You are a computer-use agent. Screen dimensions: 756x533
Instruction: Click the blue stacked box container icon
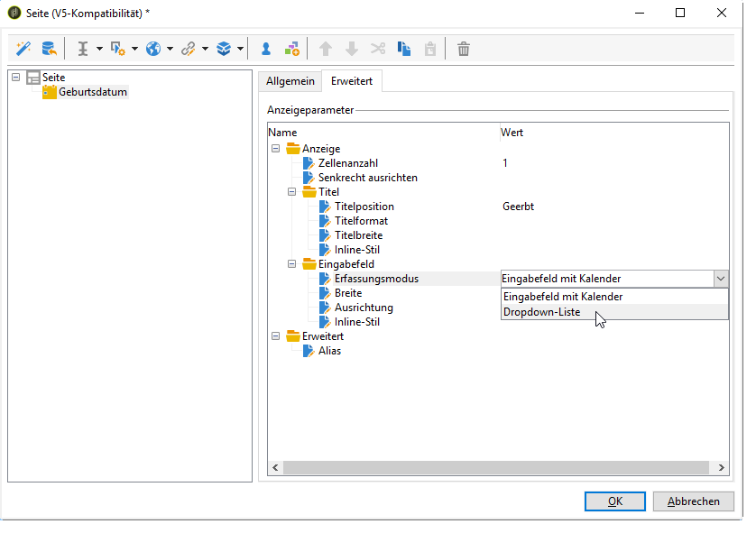coord(224,49)
